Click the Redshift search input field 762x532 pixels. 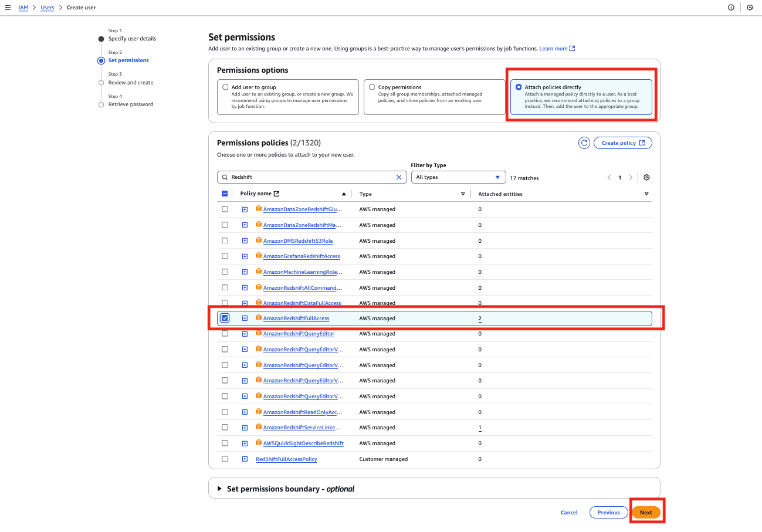coord(311,177)
